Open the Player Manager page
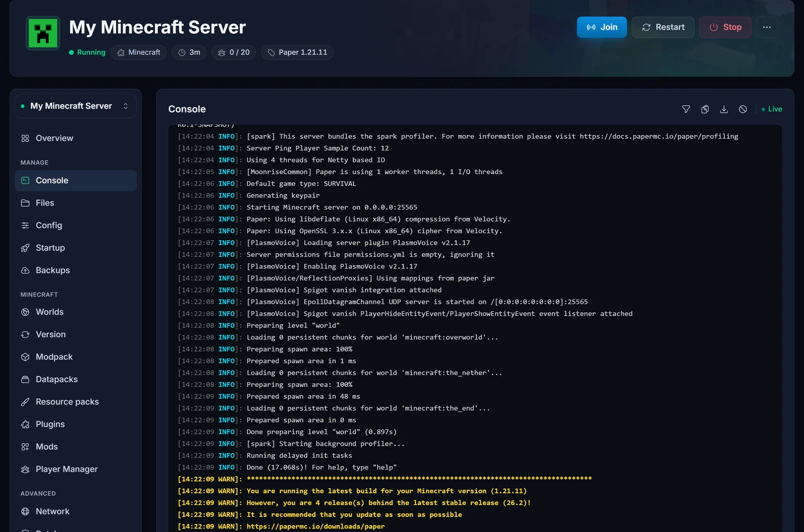The height and width of the screenshot is (532, 804). pyautogui.click(x=75, y=469)
